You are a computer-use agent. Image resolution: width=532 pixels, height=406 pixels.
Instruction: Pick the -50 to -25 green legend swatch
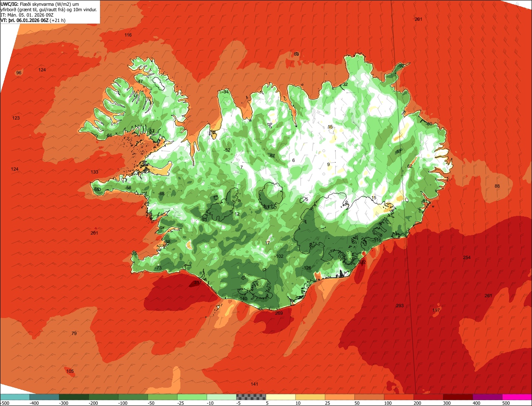coord(163,397)
